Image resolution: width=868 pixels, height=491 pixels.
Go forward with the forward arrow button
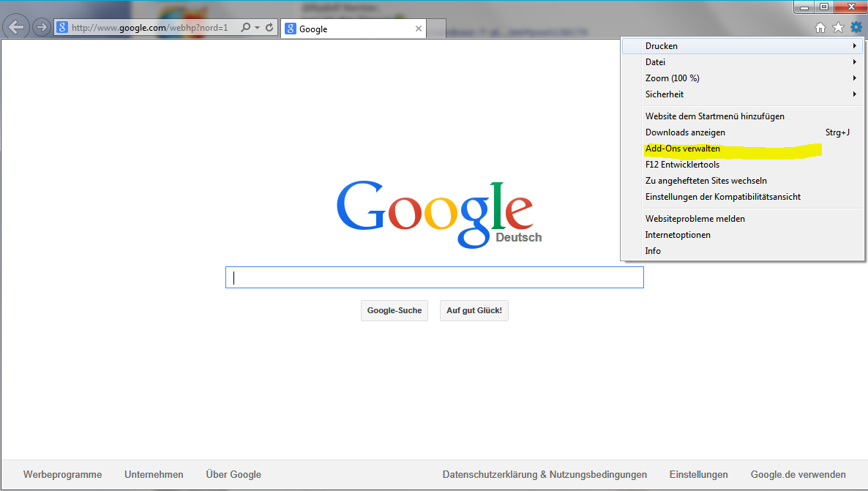[x=42, y=27]
